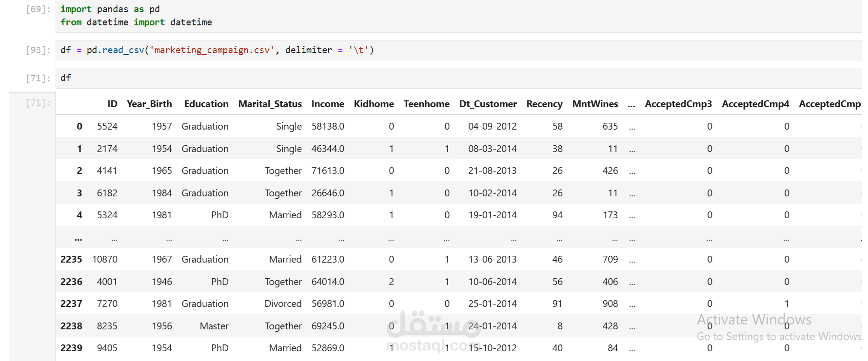Screen dimensions: 868x361
Task: Click the AcceptedCmp3 column header
Action: 678,104
